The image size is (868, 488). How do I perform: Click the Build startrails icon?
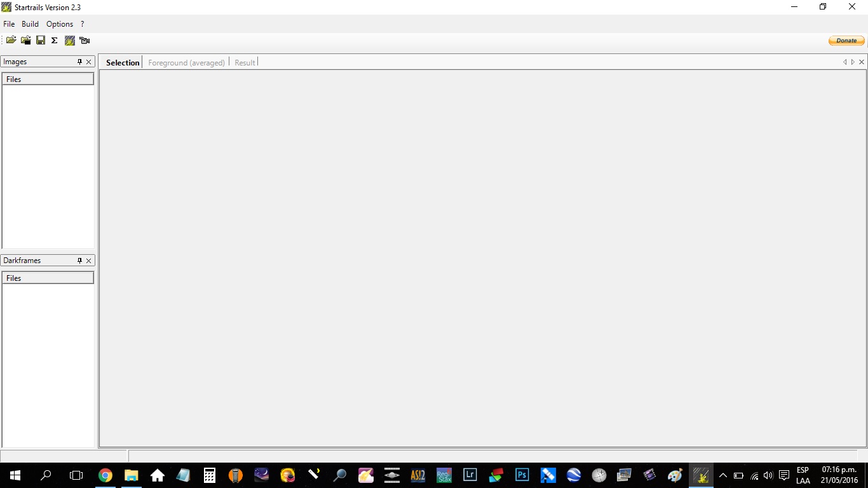70,40
